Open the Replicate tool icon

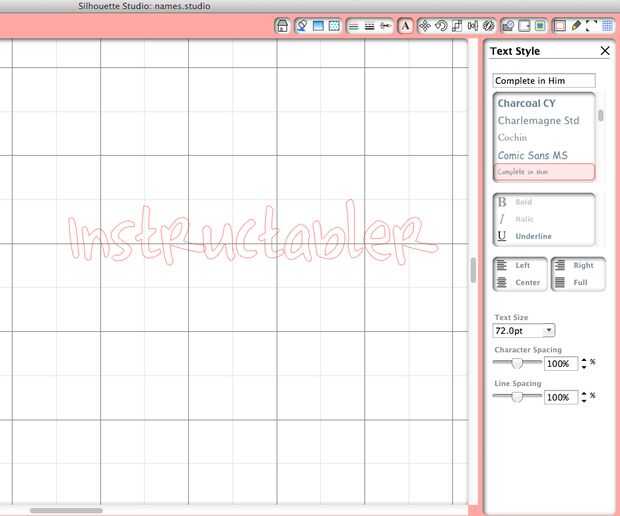[x=489, y=26]
